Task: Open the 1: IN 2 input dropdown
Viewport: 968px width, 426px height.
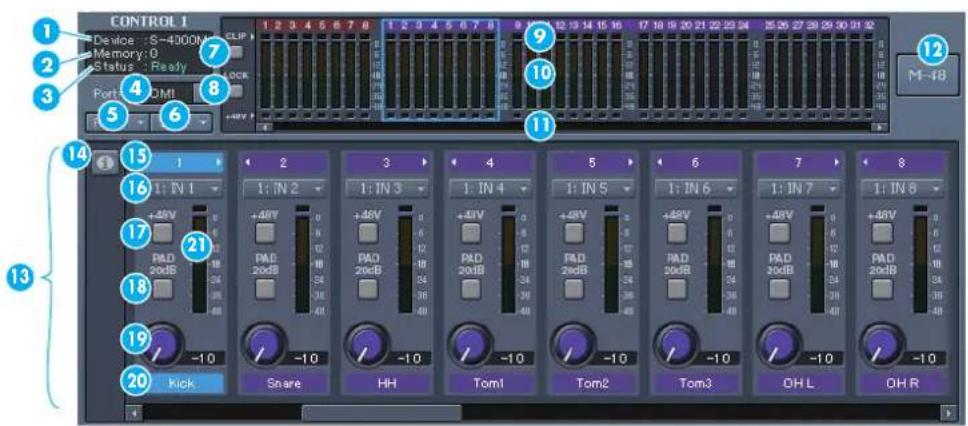Action: tap(284, 188)
